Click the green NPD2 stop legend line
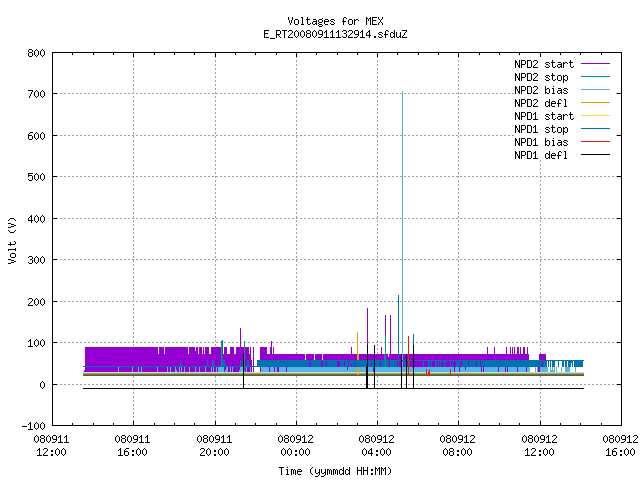Screen dimensions: 640x480 (x=595, y=77)
